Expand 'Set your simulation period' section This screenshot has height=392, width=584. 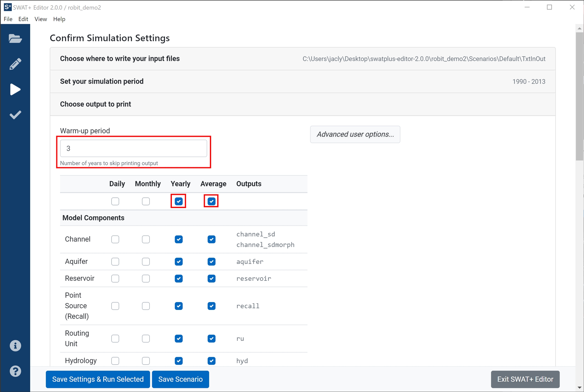102,81
